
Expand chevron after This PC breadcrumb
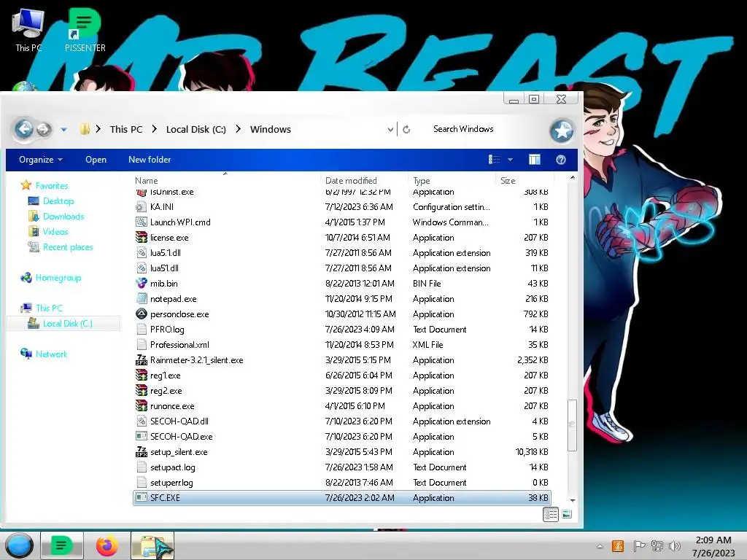point(155,129)
